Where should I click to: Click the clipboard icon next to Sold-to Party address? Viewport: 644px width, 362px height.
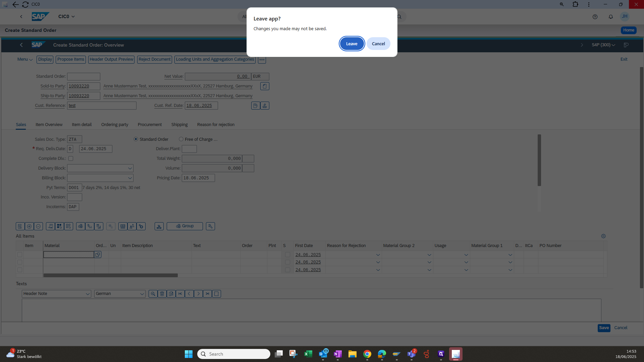pyautogui.click(x=265, y=86)
